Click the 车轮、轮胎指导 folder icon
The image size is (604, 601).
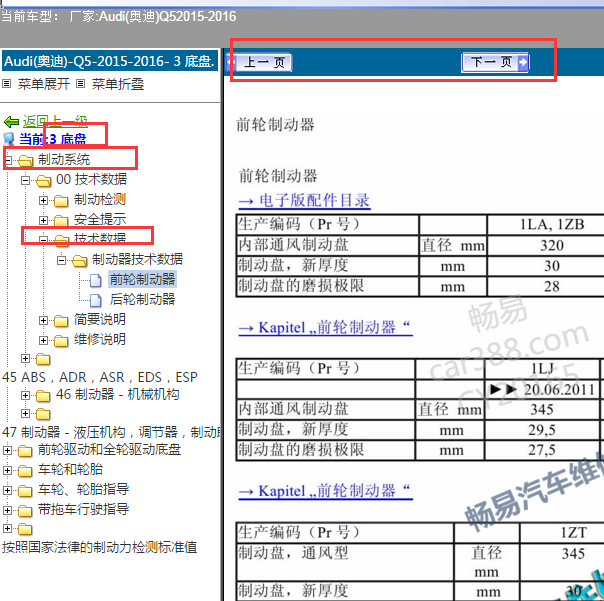point(25,490)
